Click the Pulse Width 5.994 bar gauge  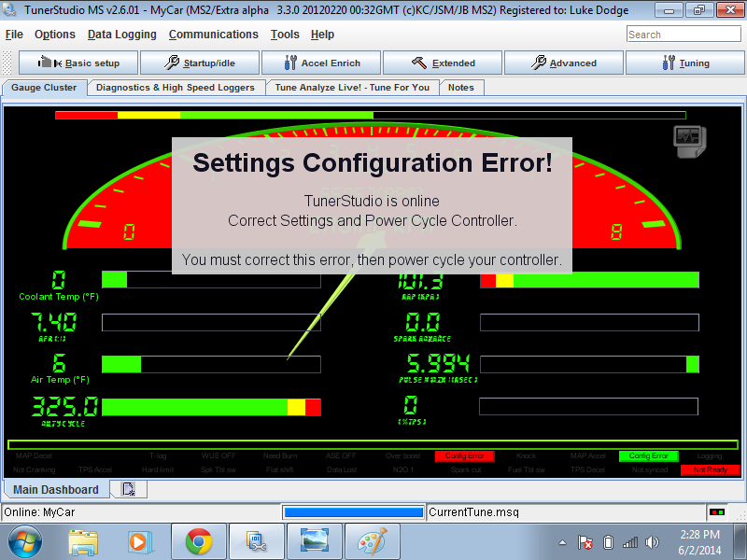[589, 364]
